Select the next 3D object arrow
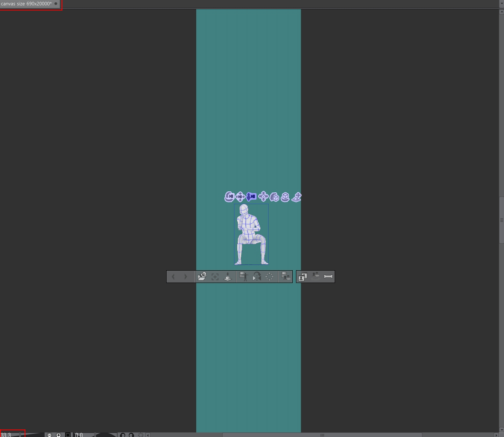The image size is (504, 437). tap(185, 277)
